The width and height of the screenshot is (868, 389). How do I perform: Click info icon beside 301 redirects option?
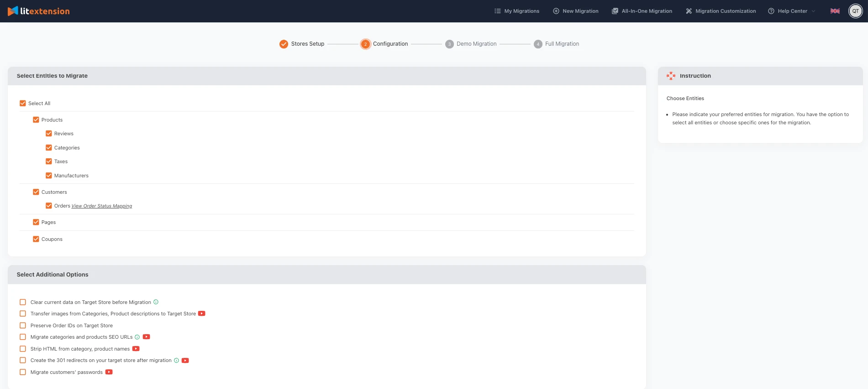point(176,361)
